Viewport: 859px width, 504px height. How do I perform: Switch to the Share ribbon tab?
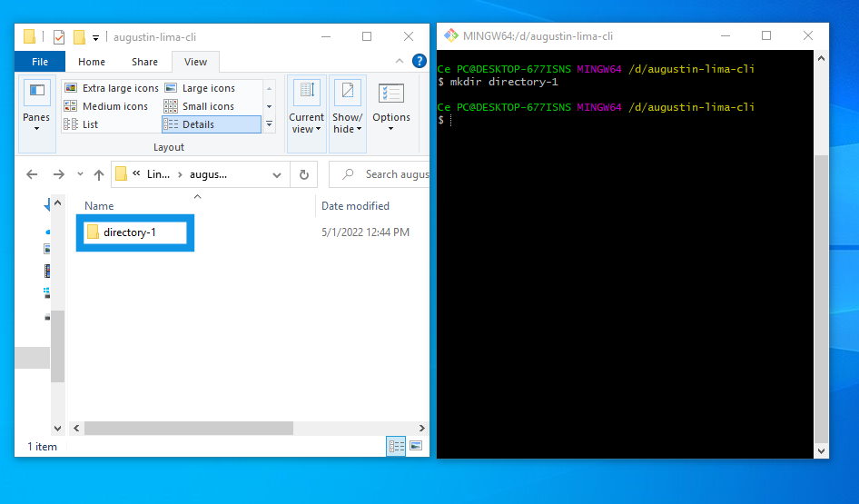[144, 62]
